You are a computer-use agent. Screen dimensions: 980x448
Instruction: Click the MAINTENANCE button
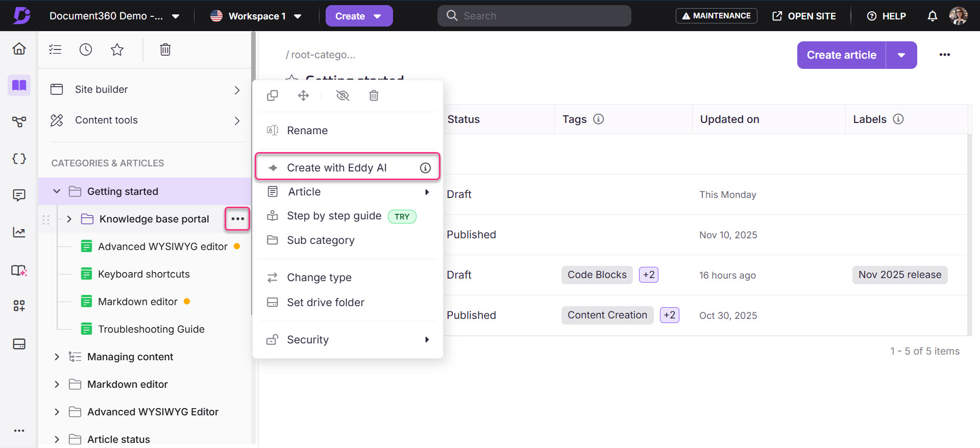click(x=716, y=16)
